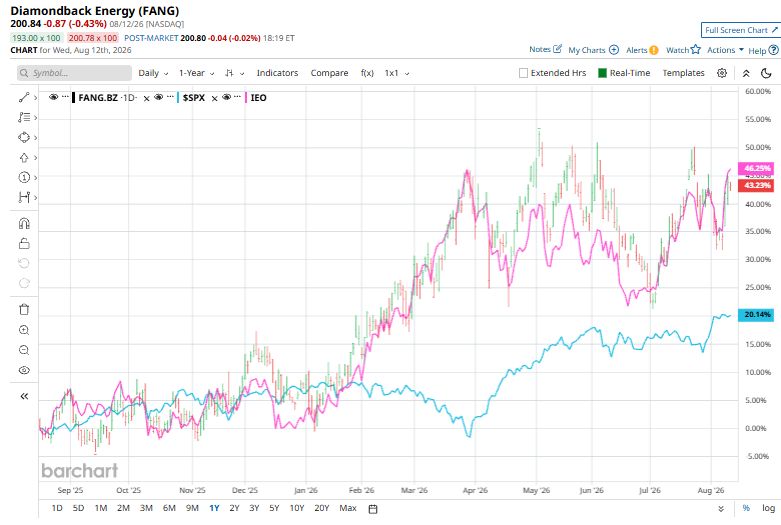The width and height of the screenshot is (781, 525).
Task: Toggle percent scale button
Action: point(746,508)
